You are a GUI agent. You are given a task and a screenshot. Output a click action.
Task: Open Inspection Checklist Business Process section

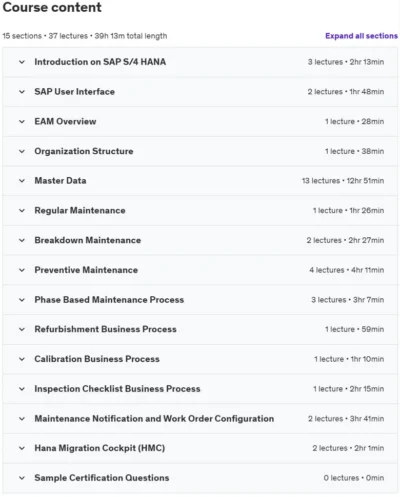click(117, 389)
